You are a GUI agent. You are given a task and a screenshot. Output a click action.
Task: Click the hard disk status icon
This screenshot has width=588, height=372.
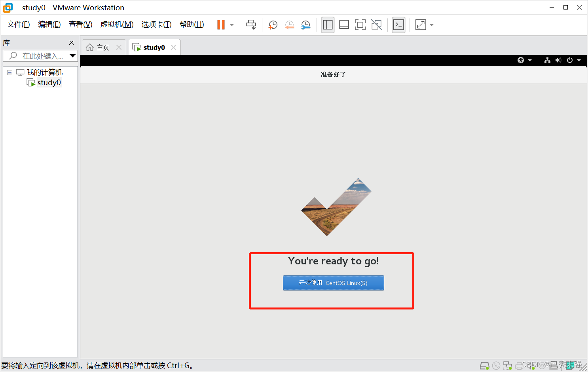pyautogui.click(x=484, y=366)
